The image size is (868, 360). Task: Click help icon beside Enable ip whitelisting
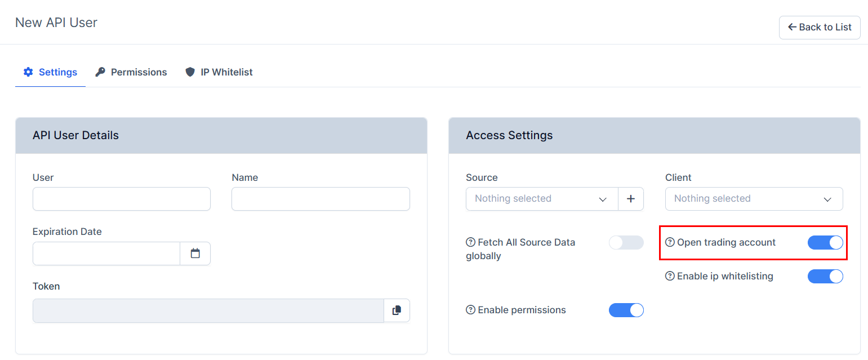pyautogui.click(x=670, y=276)
